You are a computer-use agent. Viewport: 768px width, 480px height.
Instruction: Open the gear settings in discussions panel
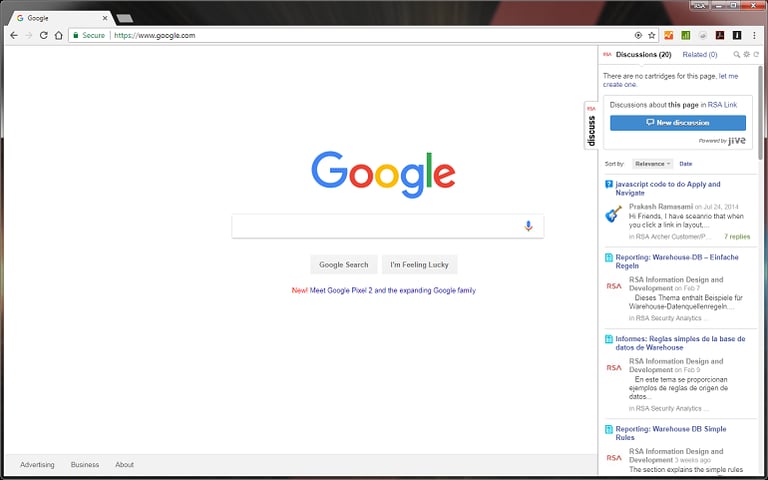(746, 54)
